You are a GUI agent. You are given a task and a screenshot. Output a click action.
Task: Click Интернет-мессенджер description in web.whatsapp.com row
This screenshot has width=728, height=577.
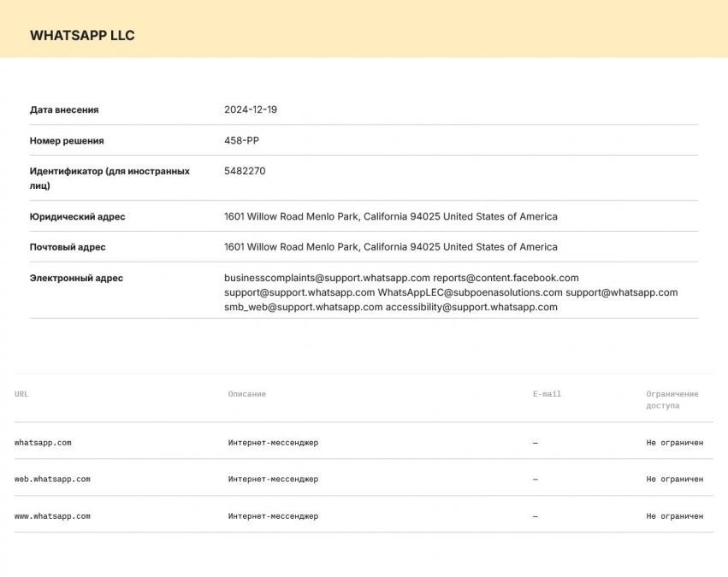point(273,480)
